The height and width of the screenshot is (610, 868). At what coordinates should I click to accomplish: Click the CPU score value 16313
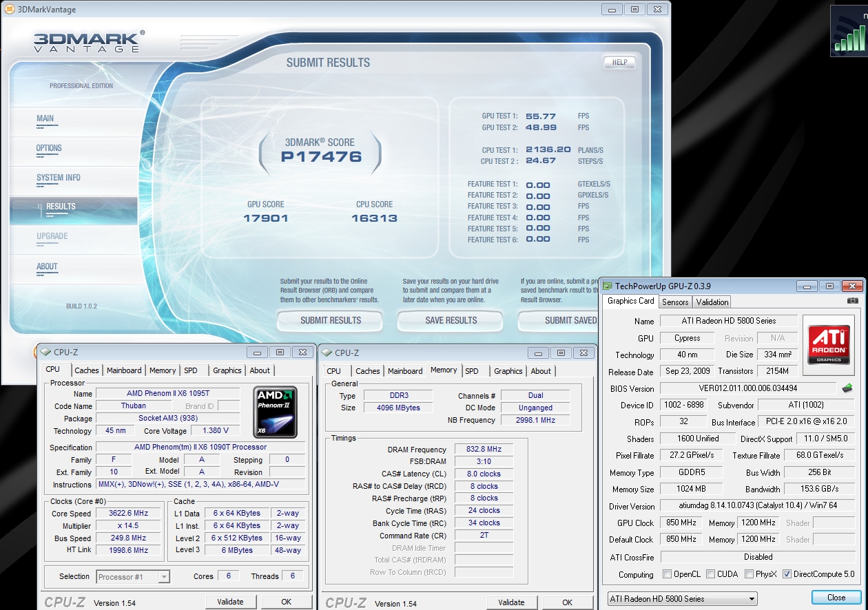(x=374, y=218)
